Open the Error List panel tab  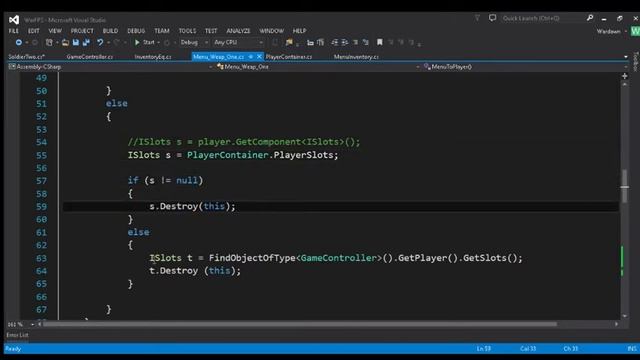pyautogui.click(x=17, y=335)
